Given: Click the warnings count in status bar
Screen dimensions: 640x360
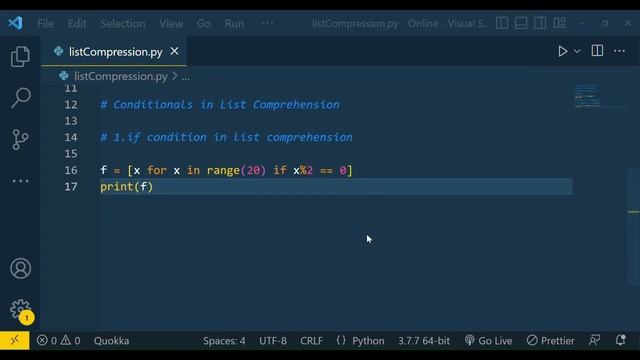Looking at the screenshot, I should (71, 340).
